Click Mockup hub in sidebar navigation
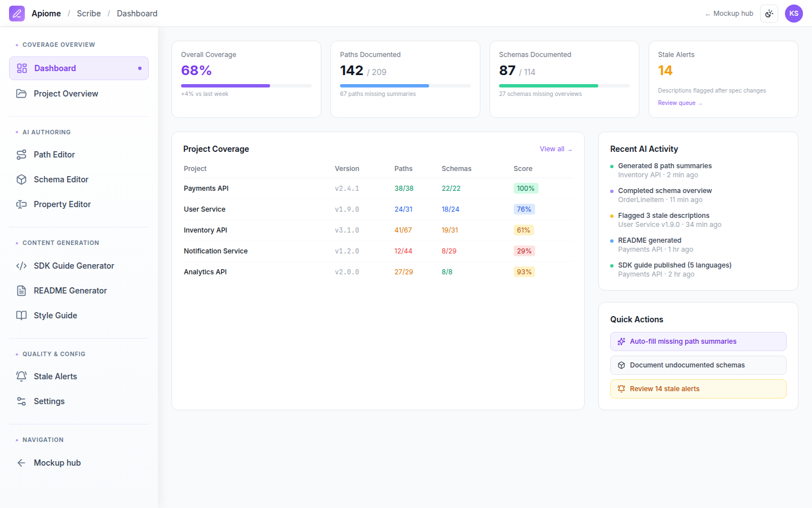 click(x=79, y=463)
